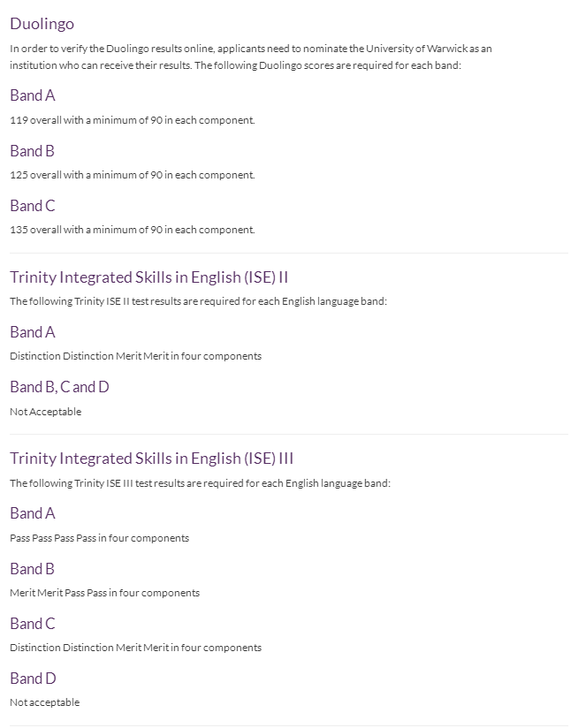
Task: Click the Trinity Integrated Skills (ISE) II heading
Action: [x=149, y=277]
